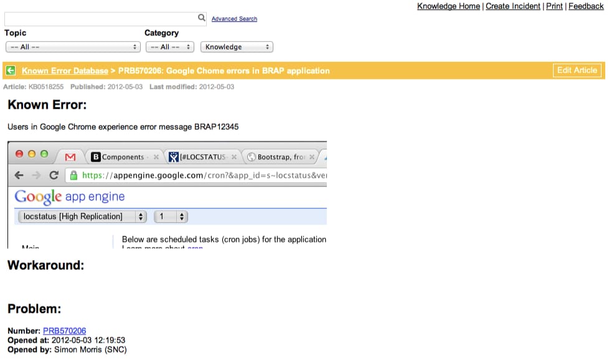The height and width of the screenshot is (364, 609).
Task: Click the Opened at 2012-05-03 12:19:53 text
Action: pyautogui.click(x=67, y=340)
